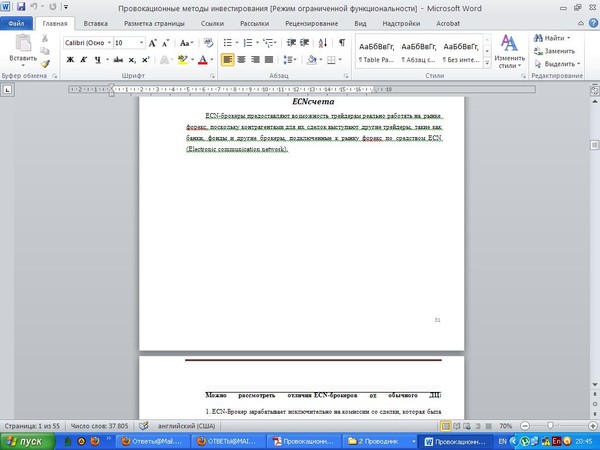
Task: Select the Table Pa... style
Action: [376, 52]
